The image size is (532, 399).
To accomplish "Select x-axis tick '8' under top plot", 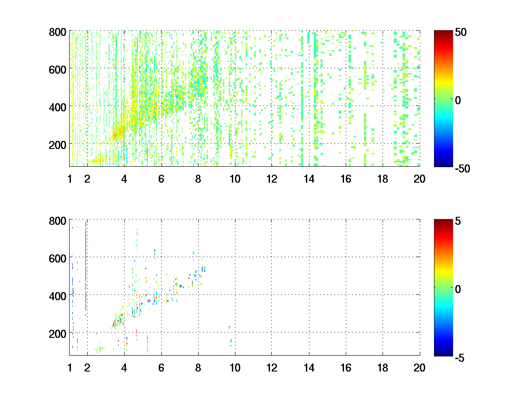I will click(198, 179).
